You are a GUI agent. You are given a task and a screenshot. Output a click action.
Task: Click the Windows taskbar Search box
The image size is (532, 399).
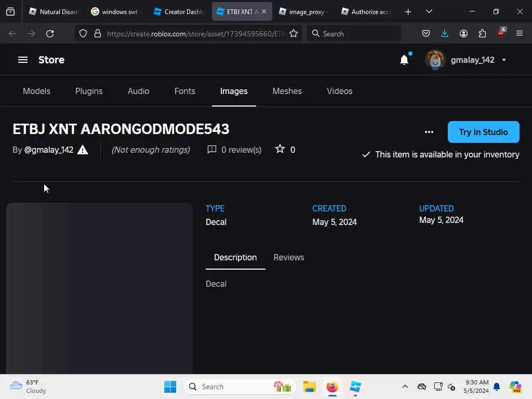pyautogui.click(x=240, y=387)
